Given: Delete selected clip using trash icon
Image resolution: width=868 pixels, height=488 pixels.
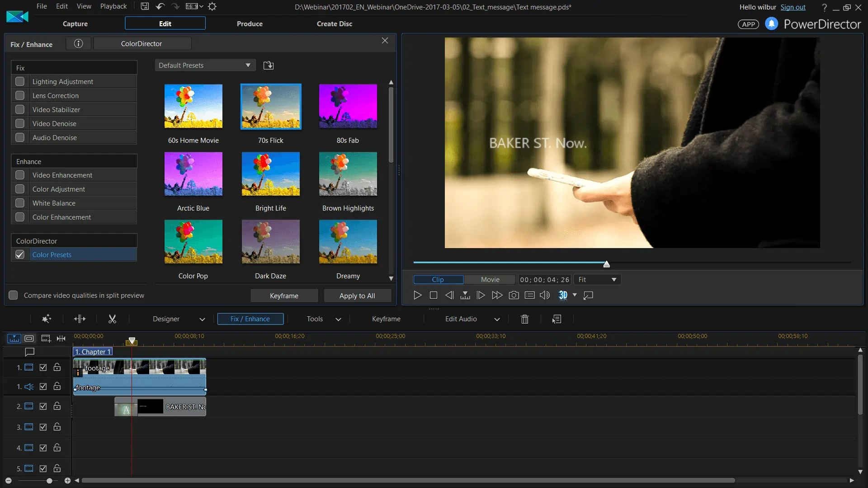Looking at the screenshot, I should [524, 319].
